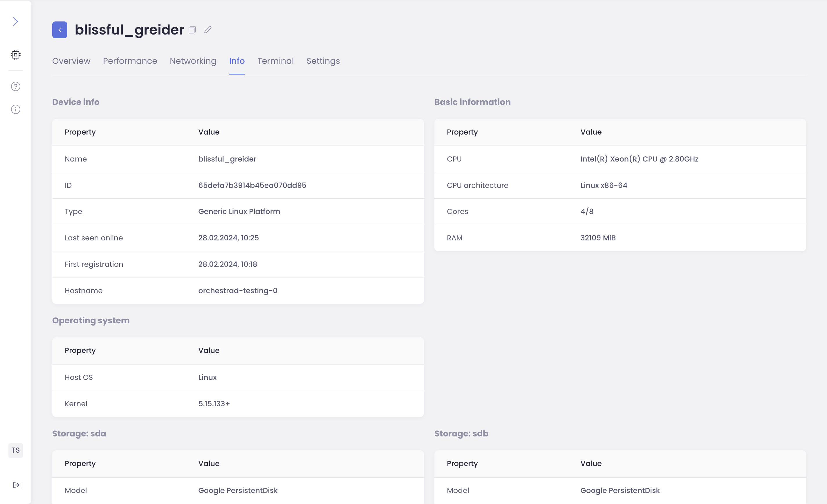Go back using blue arrow button

click(60, 30)
